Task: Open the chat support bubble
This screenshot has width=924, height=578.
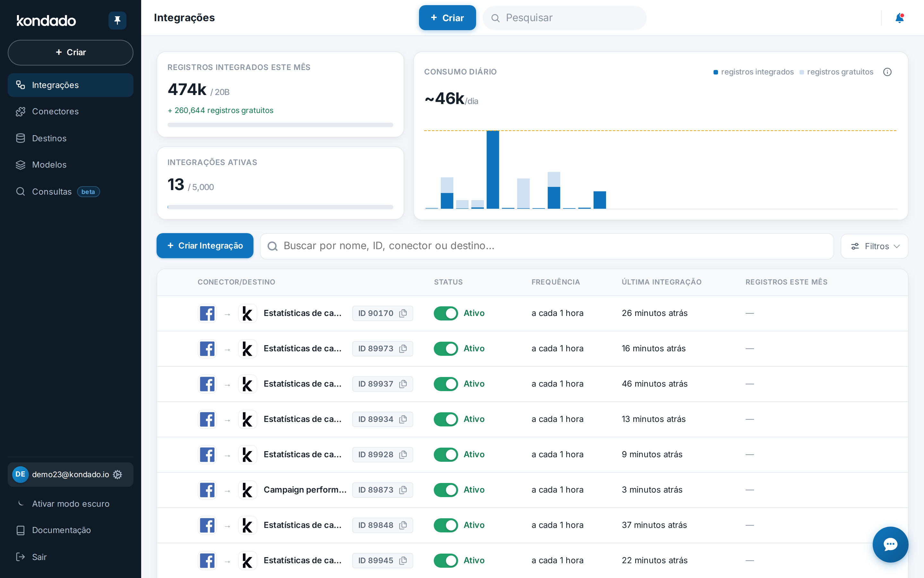Action: 890,544
